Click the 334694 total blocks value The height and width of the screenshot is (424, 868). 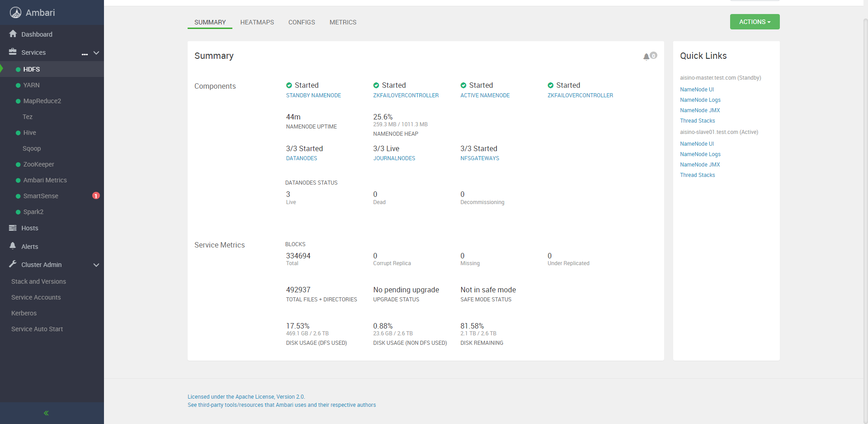(x=298, y=256)
